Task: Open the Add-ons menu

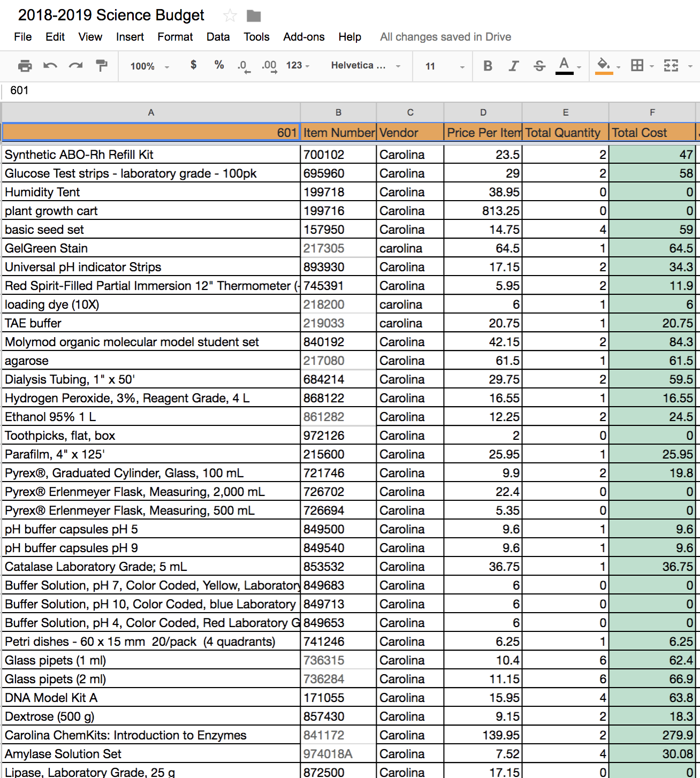Action: point(303,36)
